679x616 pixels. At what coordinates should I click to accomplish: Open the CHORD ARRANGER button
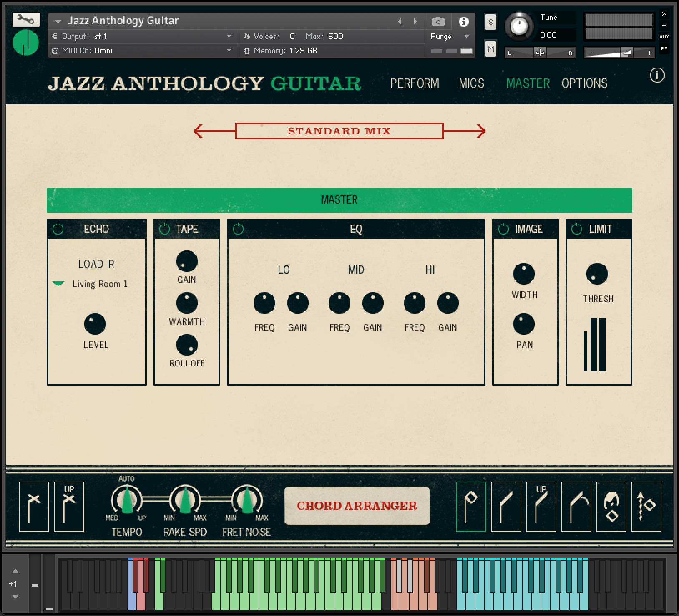point(357,506)
